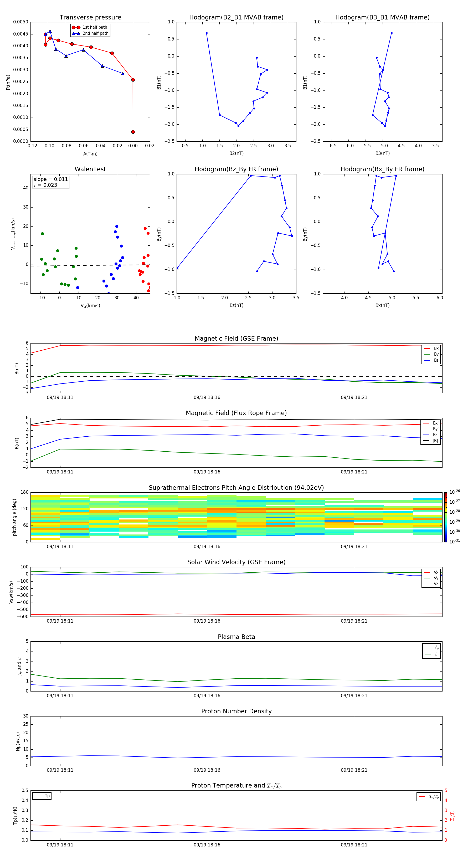Select the "2nd half path" legend entry
The image size is (473, 868).
pyautogui.click(x=90, y=33)
